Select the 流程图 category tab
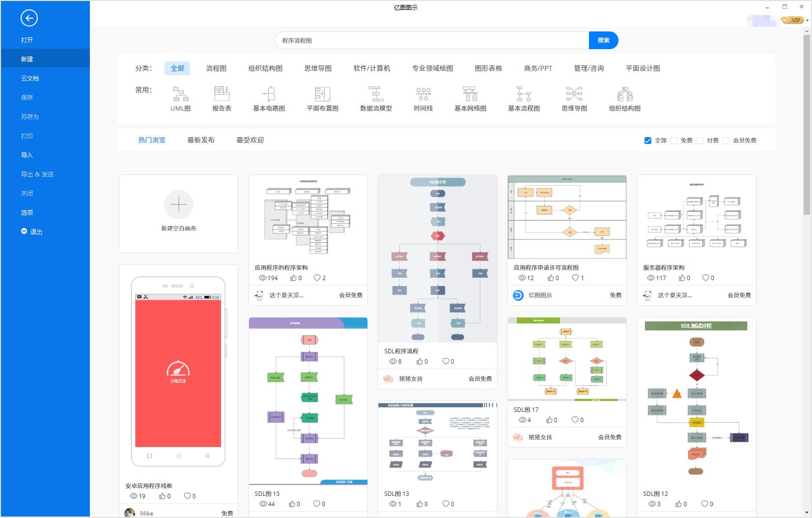Screen dimensions: 812x518 tap(215, 68)
